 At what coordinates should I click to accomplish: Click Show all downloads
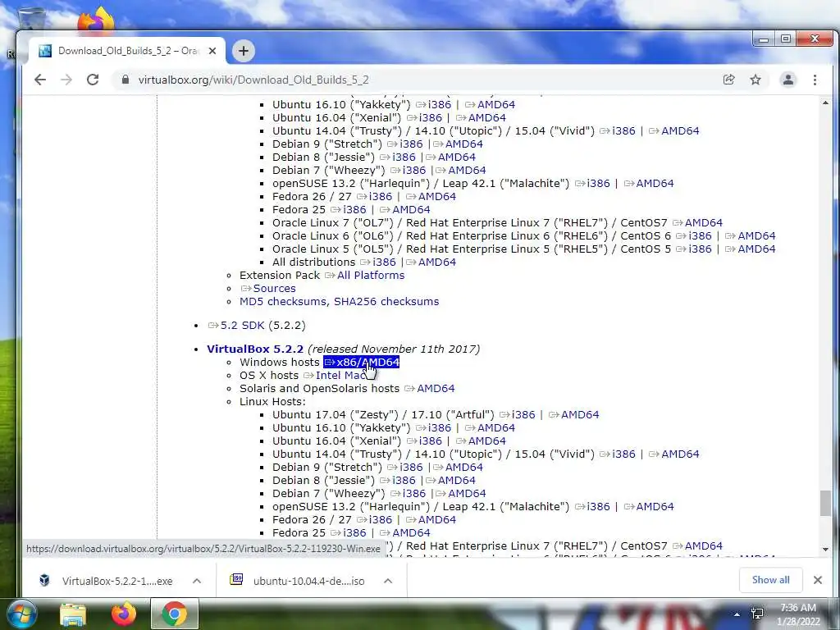click(770, 580)
